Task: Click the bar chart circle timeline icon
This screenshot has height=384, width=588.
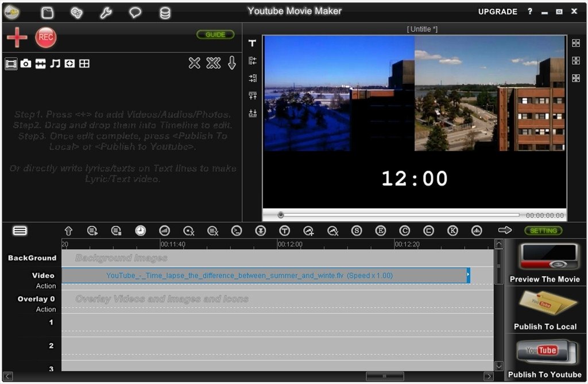Action: point(477,231)
